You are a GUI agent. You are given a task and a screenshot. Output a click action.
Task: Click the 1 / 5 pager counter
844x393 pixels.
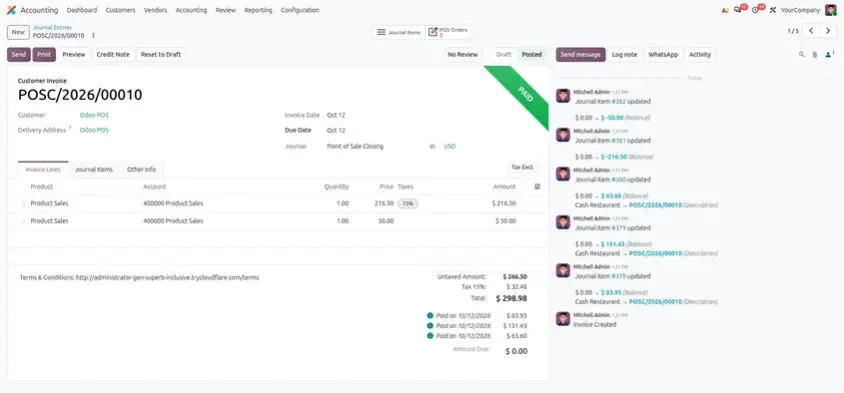point(793,31)
